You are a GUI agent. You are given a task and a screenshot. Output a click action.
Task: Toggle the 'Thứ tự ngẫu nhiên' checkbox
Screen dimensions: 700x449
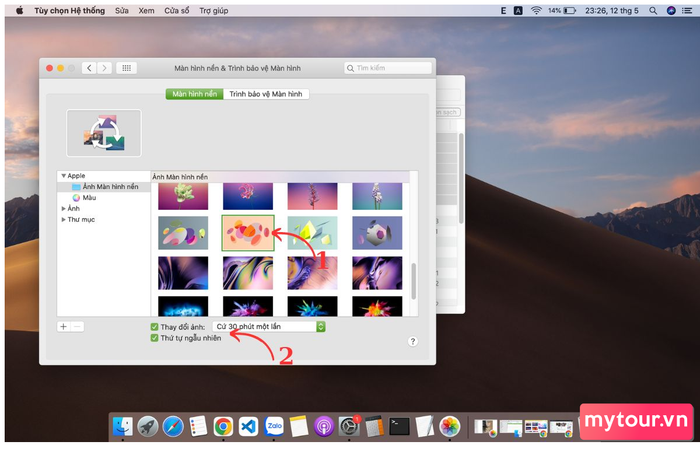pos(154,338)
